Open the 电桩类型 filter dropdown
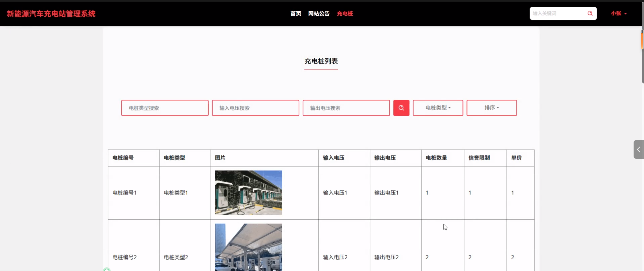The height and width of the screenshot is (271, 644). coord(438,108)
